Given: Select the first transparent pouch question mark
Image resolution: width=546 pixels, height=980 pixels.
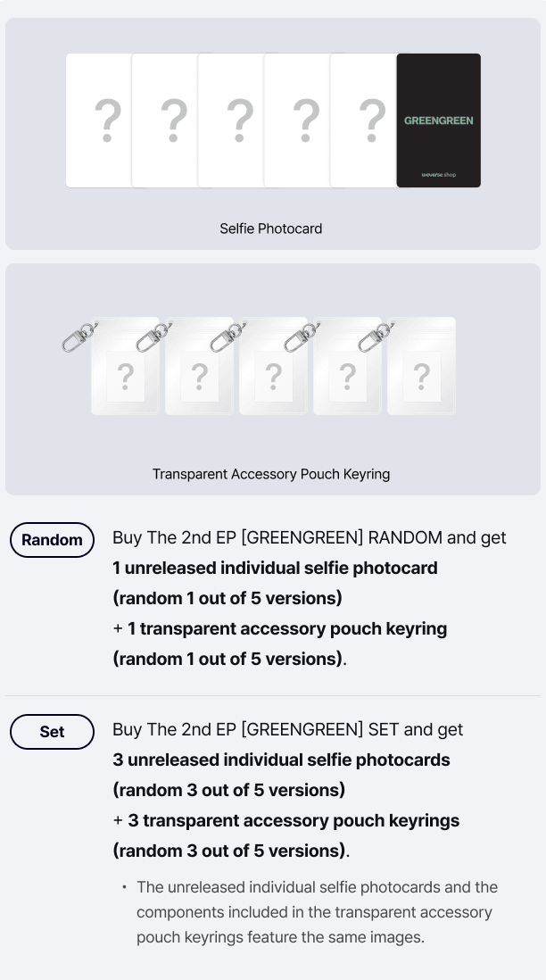Looking at the screenshot, I should [x=125, y=378].
